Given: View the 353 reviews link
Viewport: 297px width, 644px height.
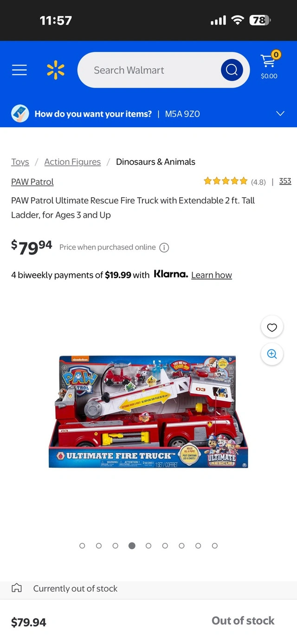Looking at the screenshot, I should click(x=285, y=181).
